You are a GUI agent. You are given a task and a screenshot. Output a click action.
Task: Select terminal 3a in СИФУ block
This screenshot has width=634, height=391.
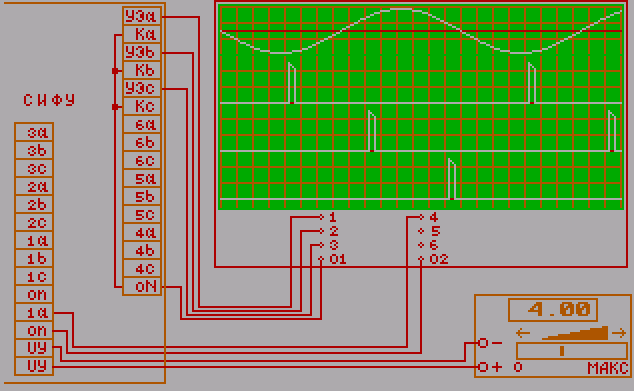tap(34, 132)
